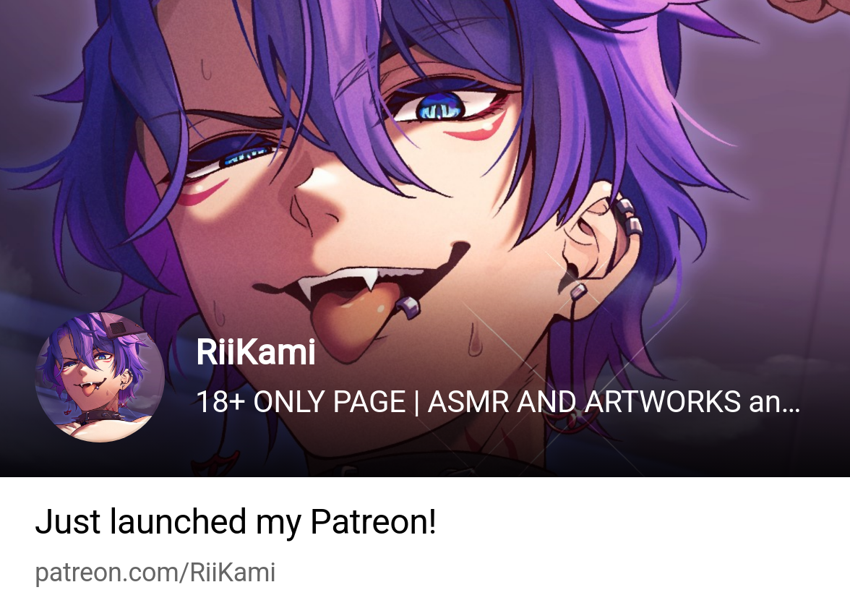Click the silver ear cuff rings

tap(628, 217)
